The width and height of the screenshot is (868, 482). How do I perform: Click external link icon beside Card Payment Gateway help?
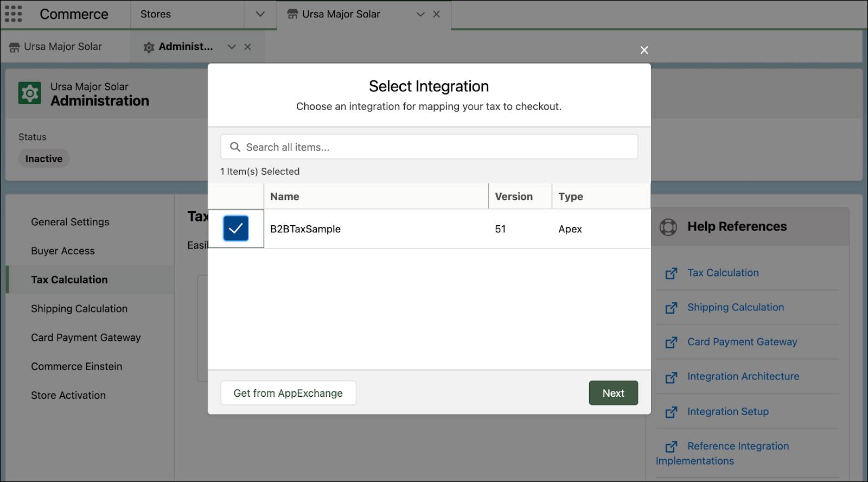(672, 343)
